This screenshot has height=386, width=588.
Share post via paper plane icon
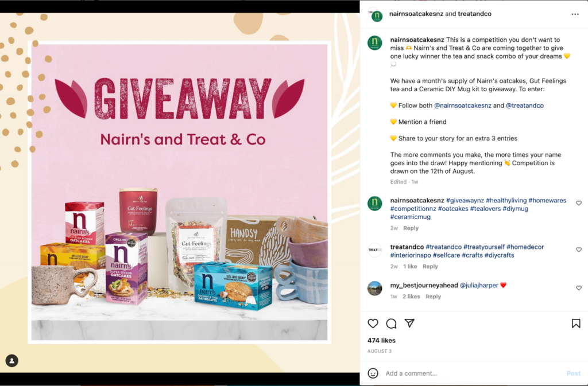(x=409, y=323)
